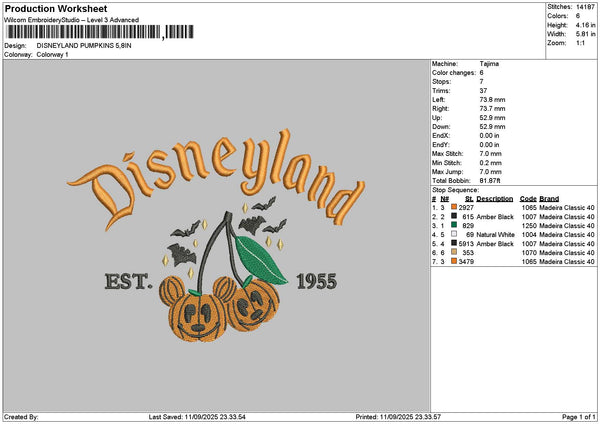Click the Up value 52.9 mm
Screen dimensions: 600x424
pos(492,118)
